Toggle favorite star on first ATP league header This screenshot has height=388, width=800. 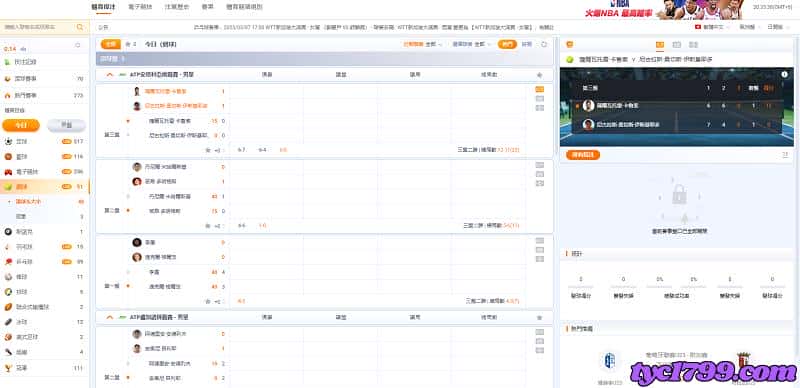(539, 75)
